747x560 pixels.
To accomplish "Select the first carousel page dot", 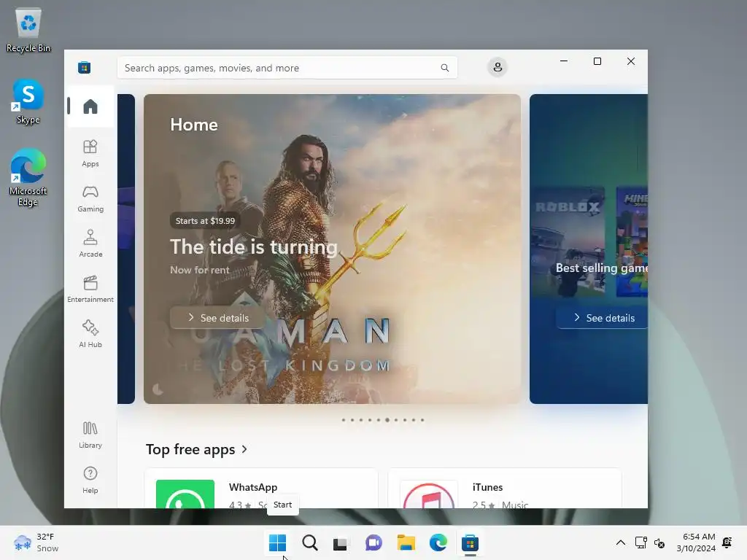I will (344, 420).
